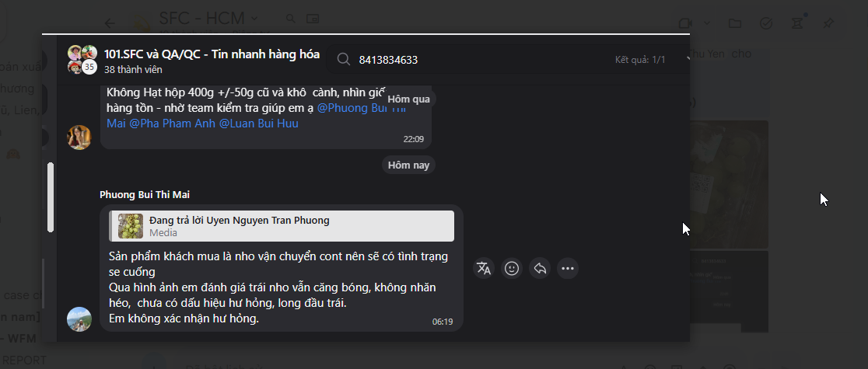Image resolution: width=868 pixels, height=369 pixels.
Task: Click the 101.SFC và QA/QC group title
Action: [212, 54]
